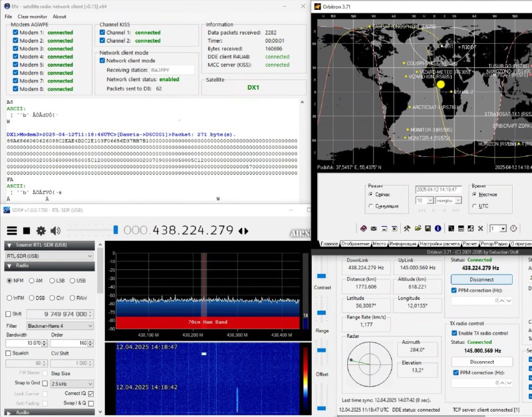Open SDR# gear configuration settings
Image resolution: width=532 pixels, height=417 pixels.
41,231
